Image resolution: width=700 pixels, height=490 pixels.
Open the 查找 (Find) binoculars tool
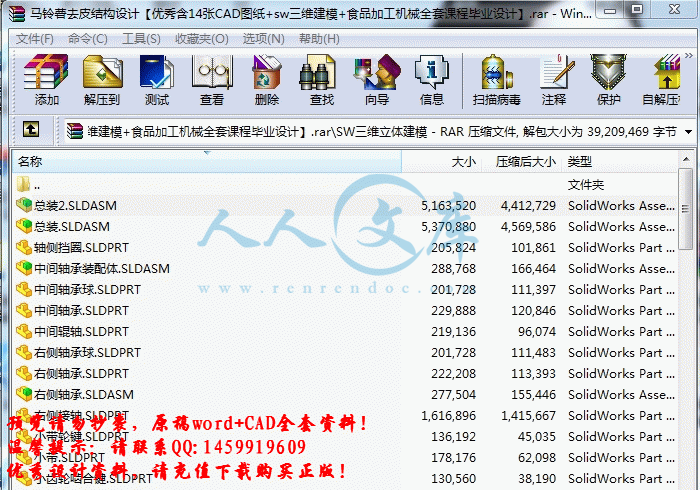pos(322,80)
